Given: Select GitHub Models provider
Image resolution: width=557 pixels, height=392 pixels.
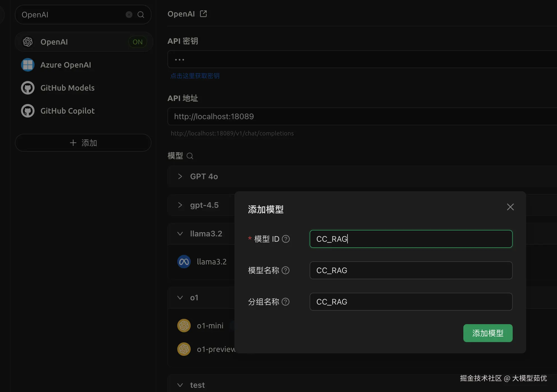Looking at the screenshot, I should click(x=67, y=88).
